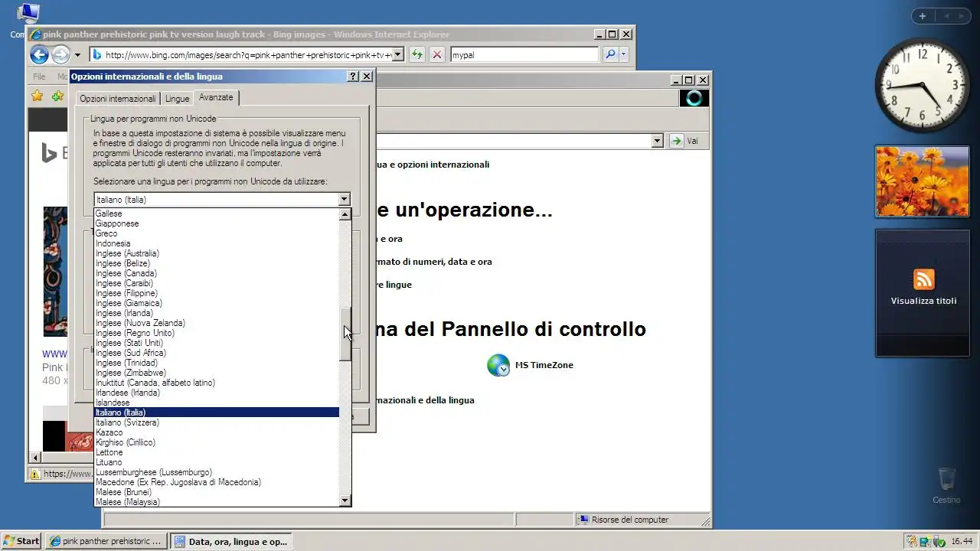The width and height of the screenshot is (980, 551).
Task: Select Giapponese from the language list
Action: (x=217, y=223)
